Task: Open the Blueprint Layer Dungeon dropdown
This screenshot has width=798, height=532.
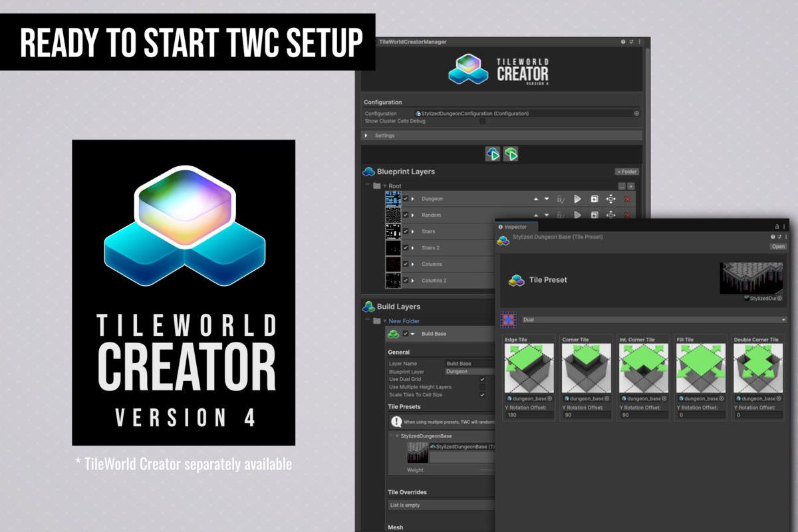Action: pyautogui.click(x=471, y=372)
